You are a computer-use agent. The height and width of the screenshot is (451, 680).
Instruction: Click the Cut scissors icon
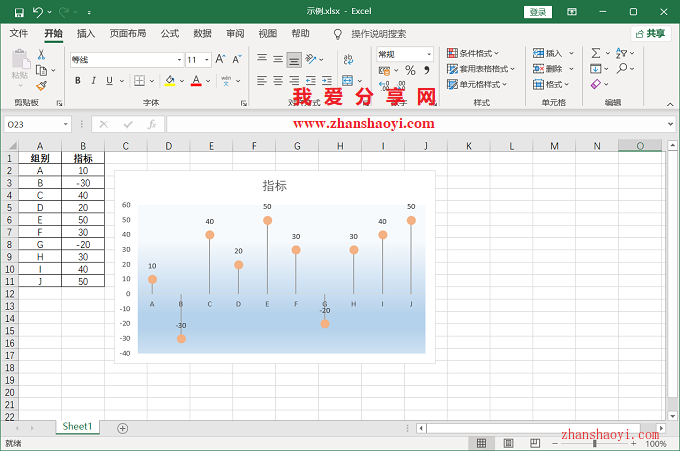point(41,54)
